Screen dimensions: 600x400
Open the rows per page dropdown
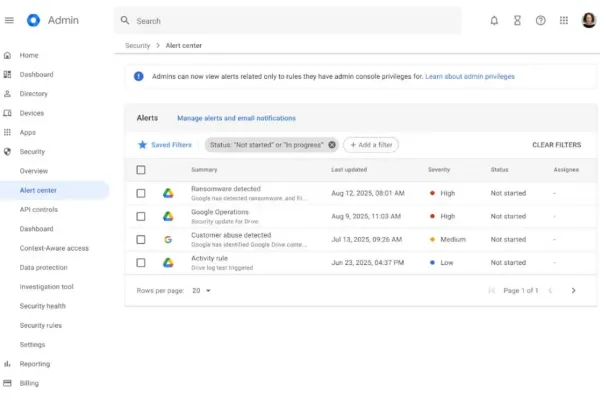click(202, 290)
